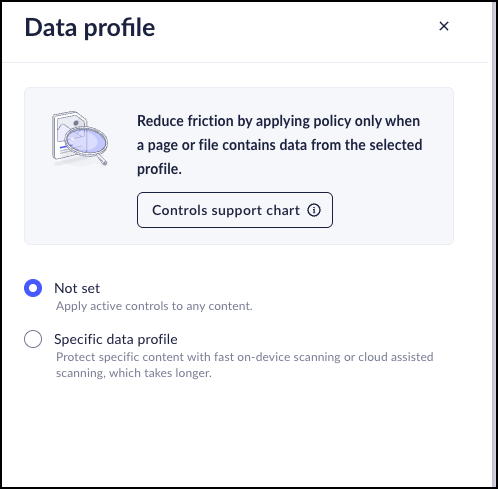This screenshot has height=489, width=498.
Task: Select the Specific data profile radio button
Action: click(x=33, y=339)
